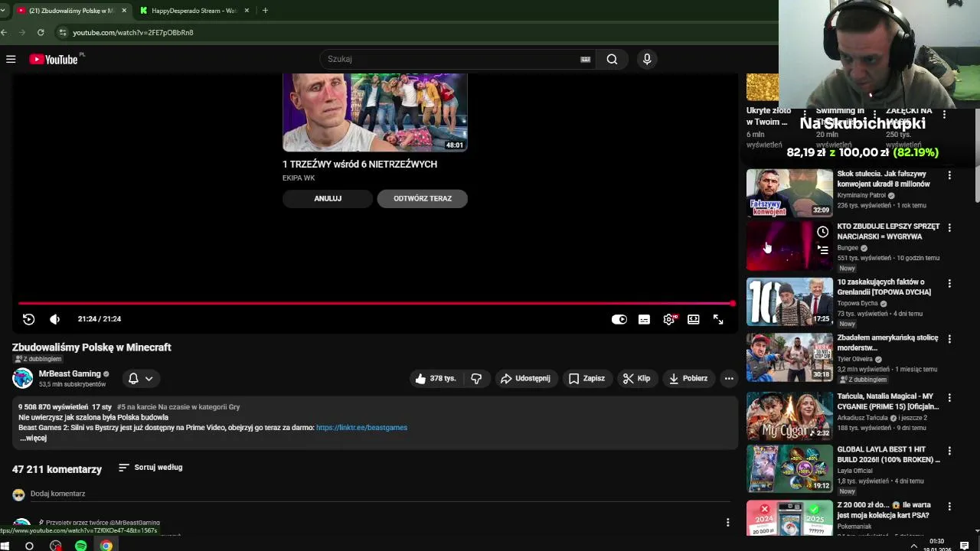This screenshot has width=980, height=551.
Task: Toggle the autoplay switch in player
Action: tap(619, 319)
